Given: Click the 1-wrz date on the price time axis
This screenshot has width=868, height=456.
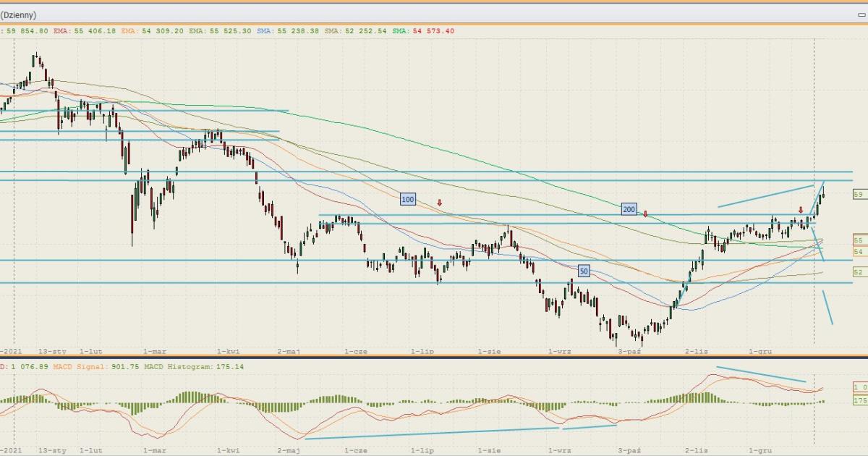Looking at the screenshot, I should point(560,351).
